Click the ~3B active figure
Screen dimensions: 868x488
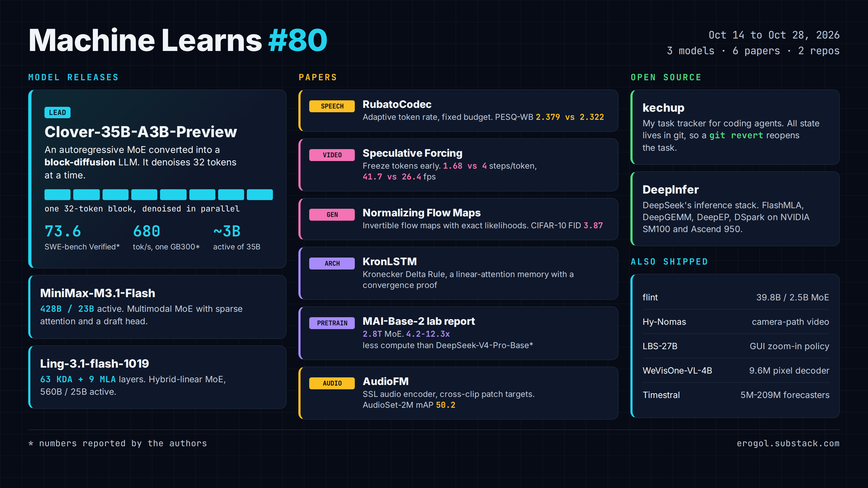pyautogui.click(x=227, y=231)
